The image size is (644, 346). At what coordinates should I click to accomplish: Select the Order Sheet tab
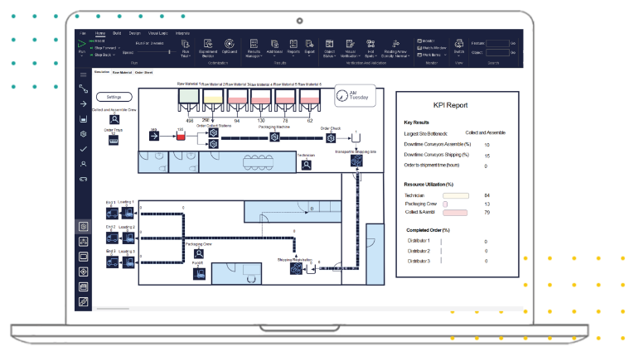pyautogui.click(x=143, y=72)
